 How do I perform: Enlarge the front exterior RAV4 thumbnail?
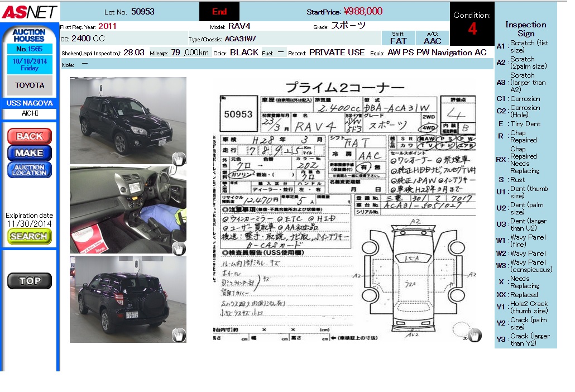click(x=128, y=120)
